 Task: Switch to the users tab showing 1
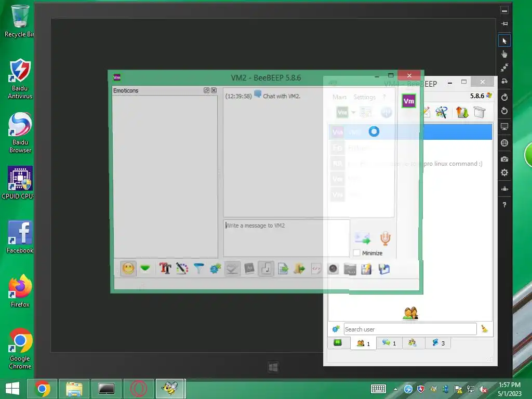coord(363,343)
